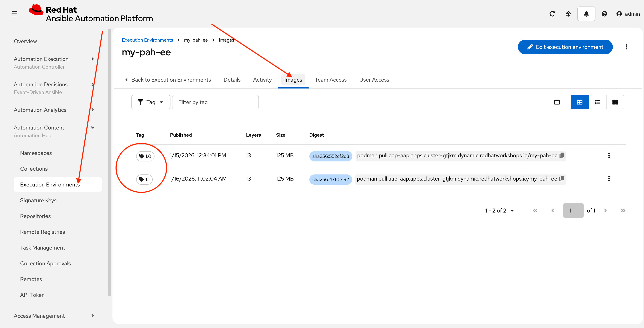Click the refresh icon in header
The width and height of the screenshot is (644, 328).
pos(552,14)
